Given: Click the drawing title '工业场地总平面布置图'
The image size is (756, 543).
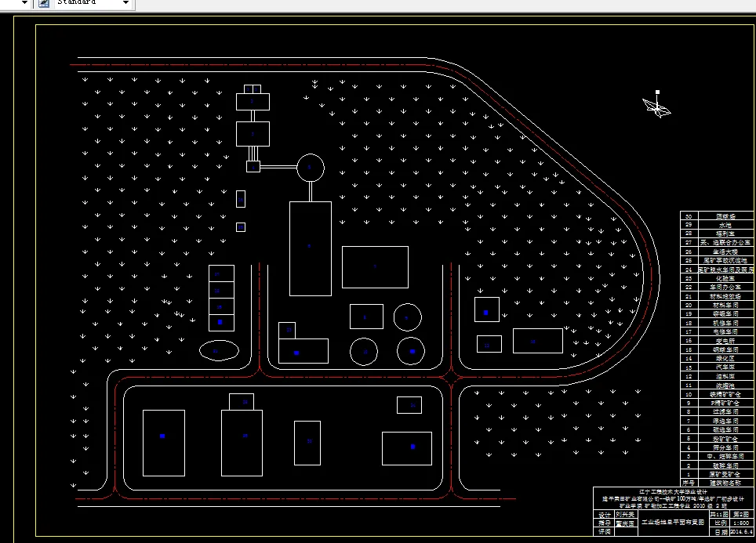Looking at the screenshot, I should pyautogui.click(x=673, y=523).
